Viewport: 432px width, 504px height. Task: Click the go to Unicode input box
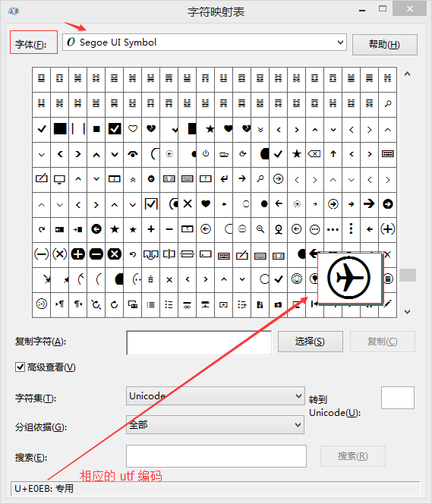click(x=398, y=398)
